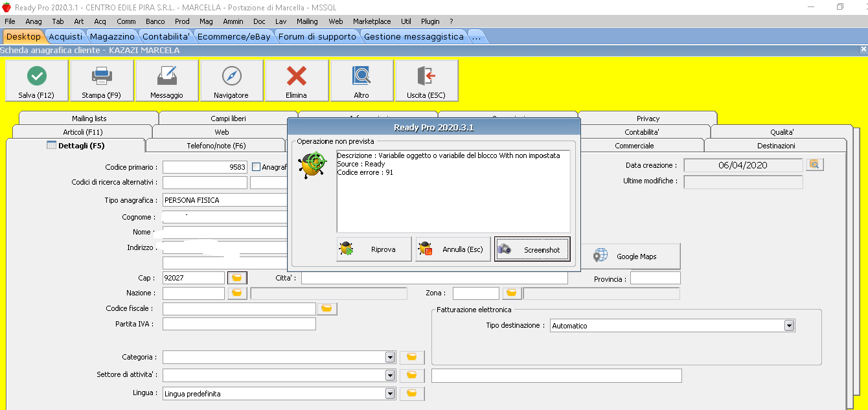This screenshot has width=868, height=410.
Task: Open the Web tab
Action: point(222,132)
